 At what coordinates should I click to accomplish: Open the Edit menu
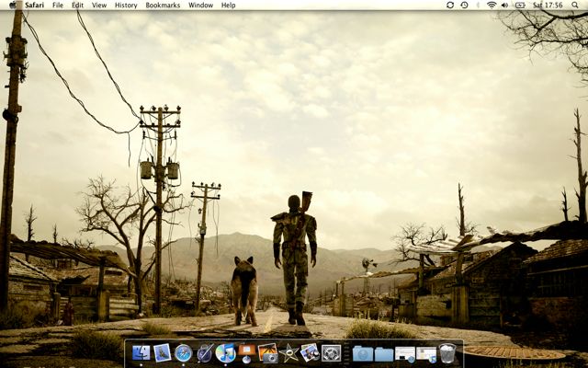(x=77, y=6)
